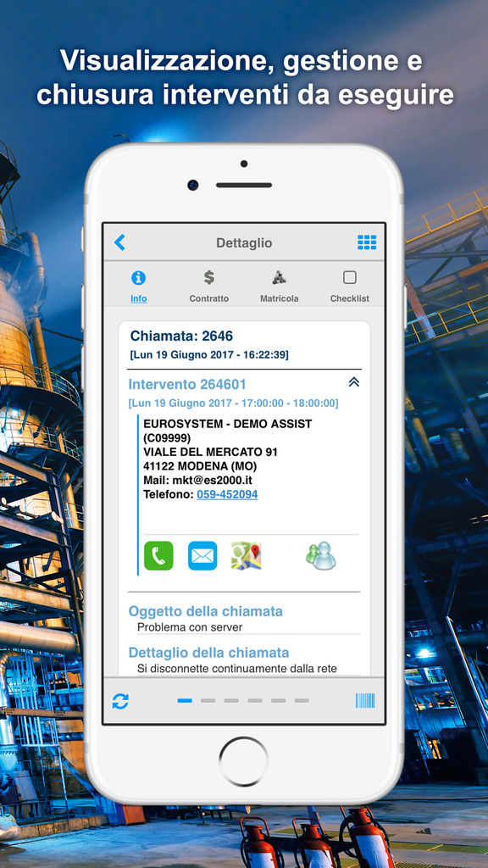Image resolution: width=488 pixels, height=868 pixels.
Task: Jump to the second page indicator
Action: tap(208, 701)
